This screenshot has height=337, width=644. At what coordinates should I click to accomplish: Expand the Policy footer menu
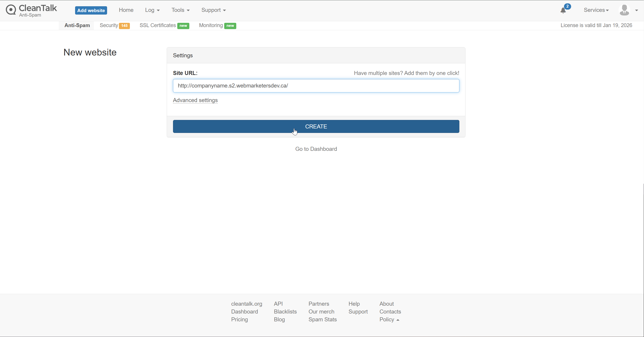coord(389,320)
